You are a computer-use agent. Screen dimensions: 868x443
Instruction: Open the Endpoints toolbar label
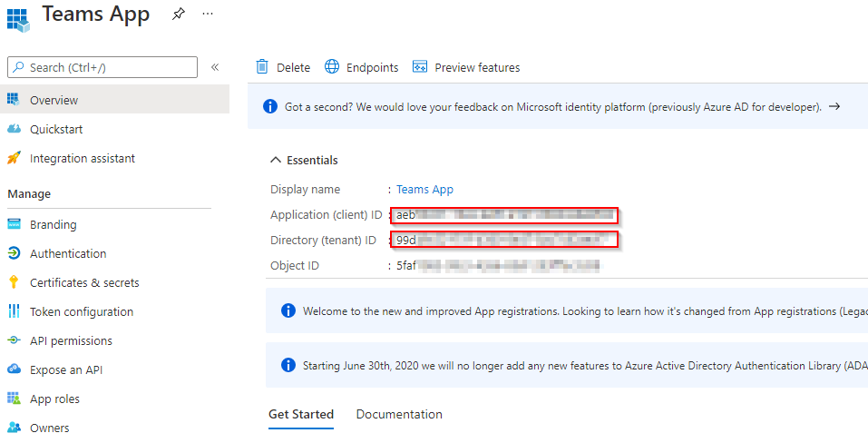(x=373, y=67)
